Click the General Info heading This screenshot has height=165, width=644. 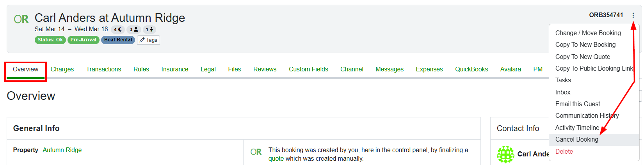pos(36,128)
